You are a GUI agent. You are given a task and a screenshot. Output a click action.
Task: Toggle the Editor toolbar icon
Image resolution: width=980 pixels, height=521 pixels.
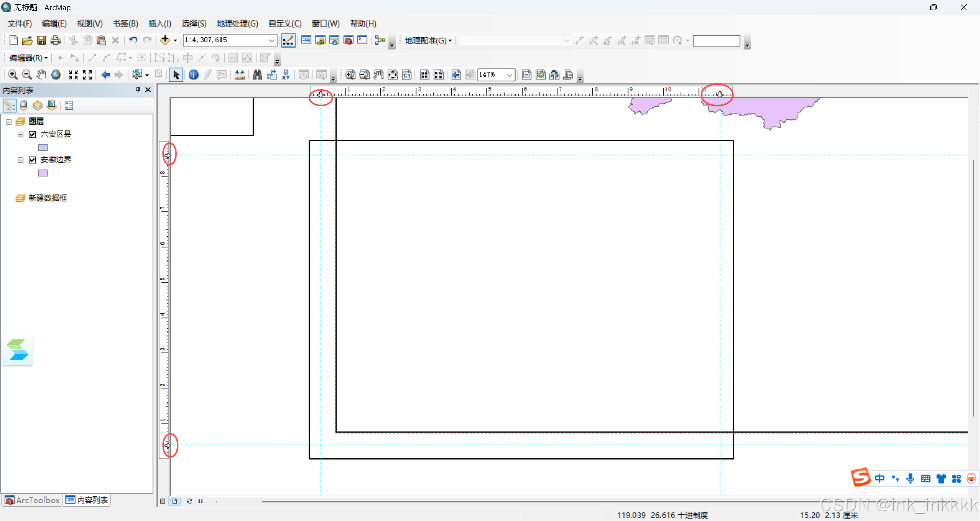coord(288,40)
